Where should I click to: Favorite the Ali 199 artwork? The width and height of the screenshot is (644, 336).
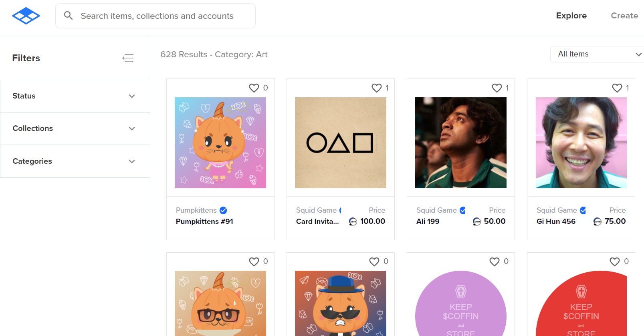point(497,88)
